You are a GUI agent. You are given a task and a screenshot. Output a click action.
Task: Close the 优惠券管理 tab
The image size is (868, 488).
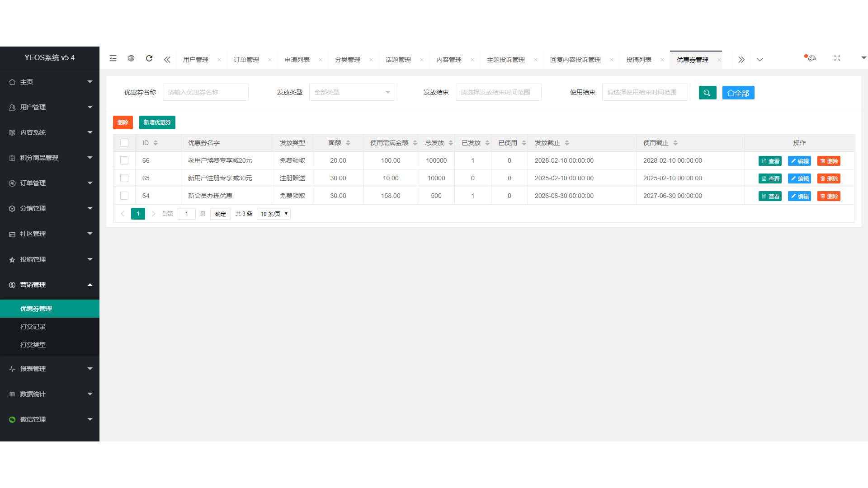[x=719, y=60]
